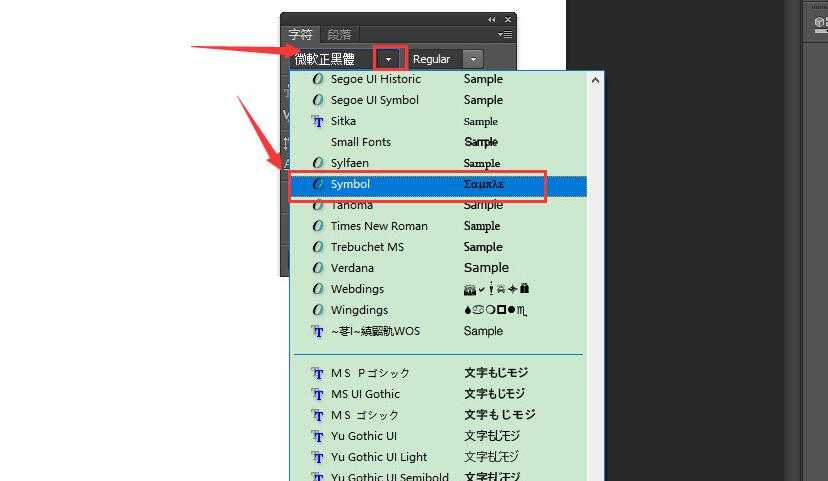Image resolution: width=828 pixels, height=481 pixels.
Task: Pick the Small Fonts entry
Action: coord(360,142)
